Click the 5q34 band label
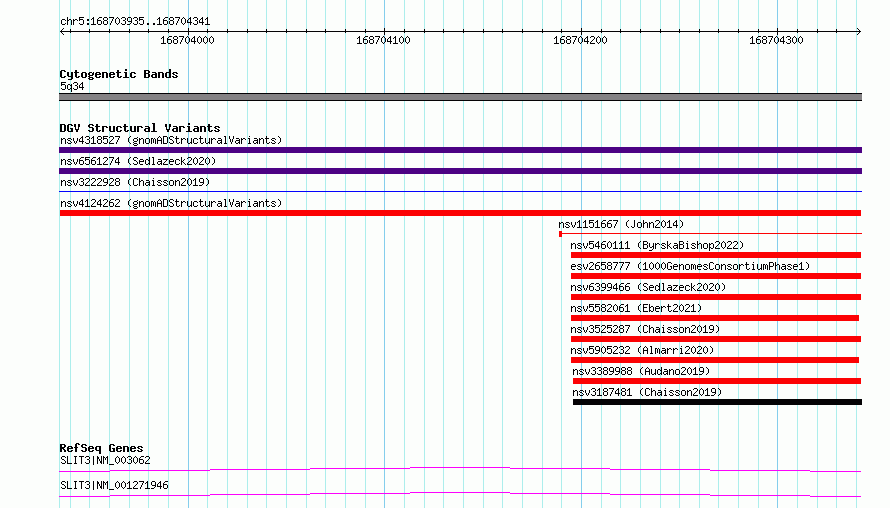Image resolution: width=890 pixels, height=508 pixels. tap(72, 86)
